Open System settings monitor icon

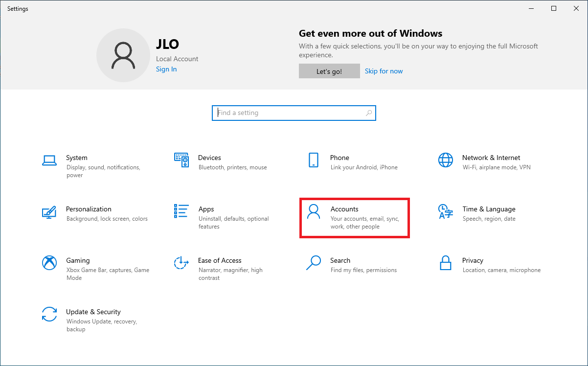pyautogui.click(x=49, y=160)
